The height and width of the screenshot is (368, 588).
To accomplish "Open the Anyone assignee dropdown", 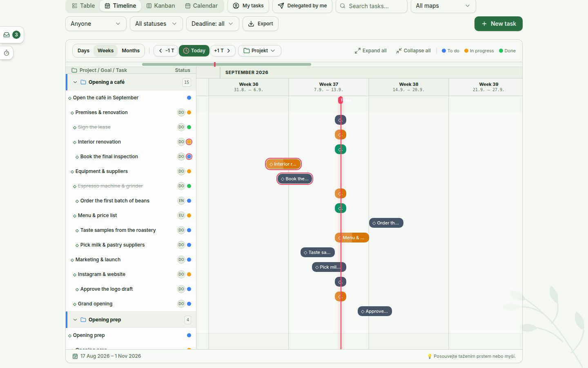I will click(96, 24).
